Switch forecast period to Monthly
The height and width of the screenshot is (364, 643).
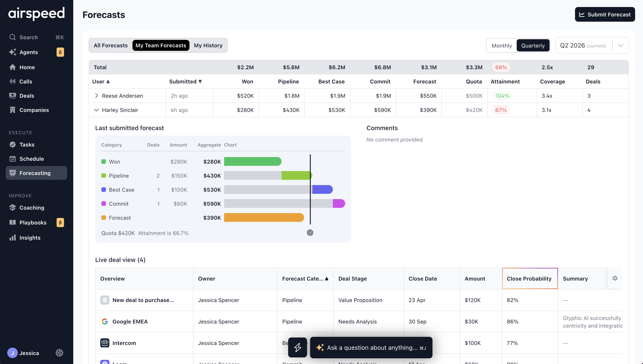point(502,46)
